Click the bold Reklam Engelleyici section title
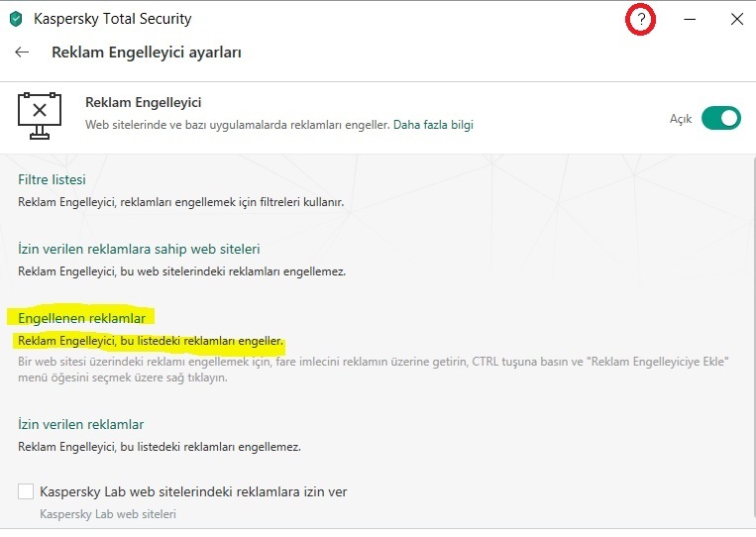Image resolution: width=756 pixels, height=537 pixels. click(x=144, y=102)
